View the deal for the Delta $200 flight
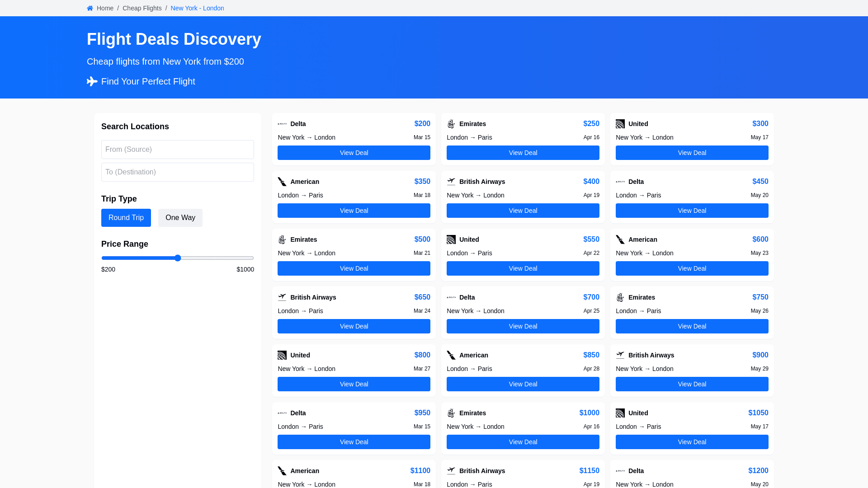The width and height of the screenshot is (868, 488). tap(354, 153)
